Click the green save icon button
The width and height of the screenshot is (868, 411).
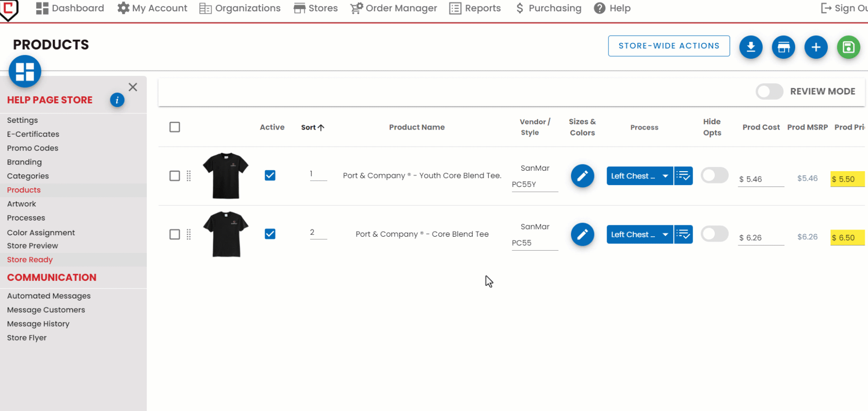(x=848, y=47)
